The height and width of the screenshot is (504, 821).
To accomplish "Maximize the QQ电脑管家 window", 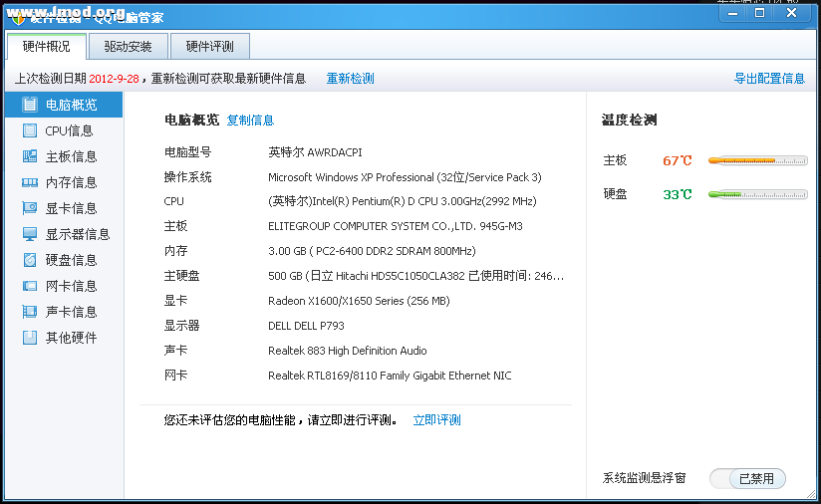I will pyautogui.click(x=760, y=13).
